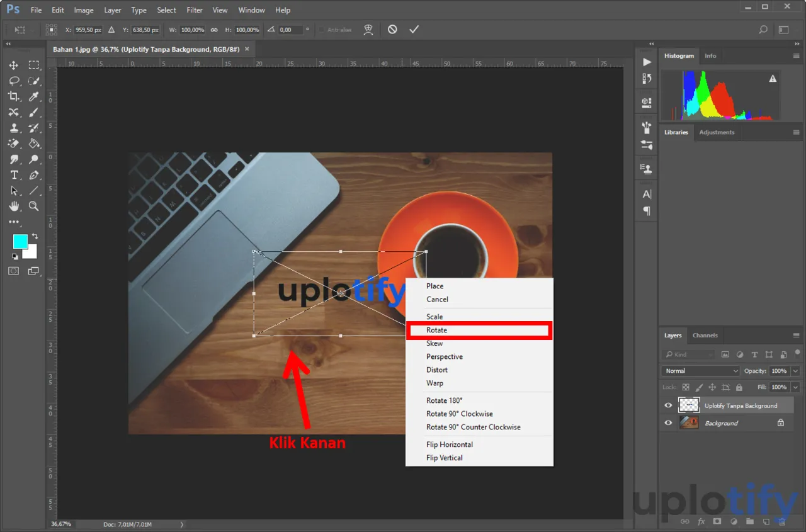This screenshot has height=532, width=806.
Task: Select the Horizontal Type tool
Action: click(14, 175)
